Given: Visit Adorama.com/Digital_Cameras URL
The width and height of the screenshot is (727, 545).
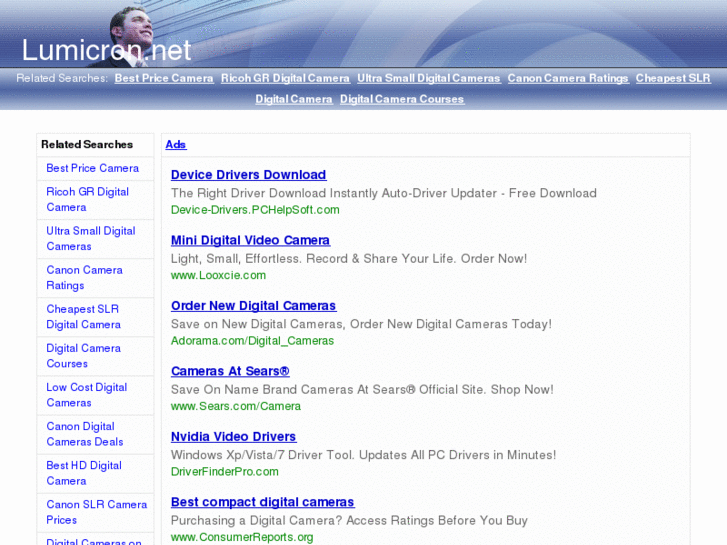Looking at the screenshot, I should tap(252, 341).
